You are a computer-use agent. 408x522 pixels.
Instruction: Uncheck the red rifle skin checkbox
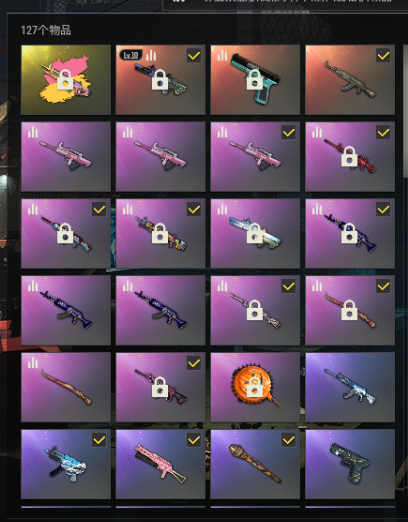(383, 132)
